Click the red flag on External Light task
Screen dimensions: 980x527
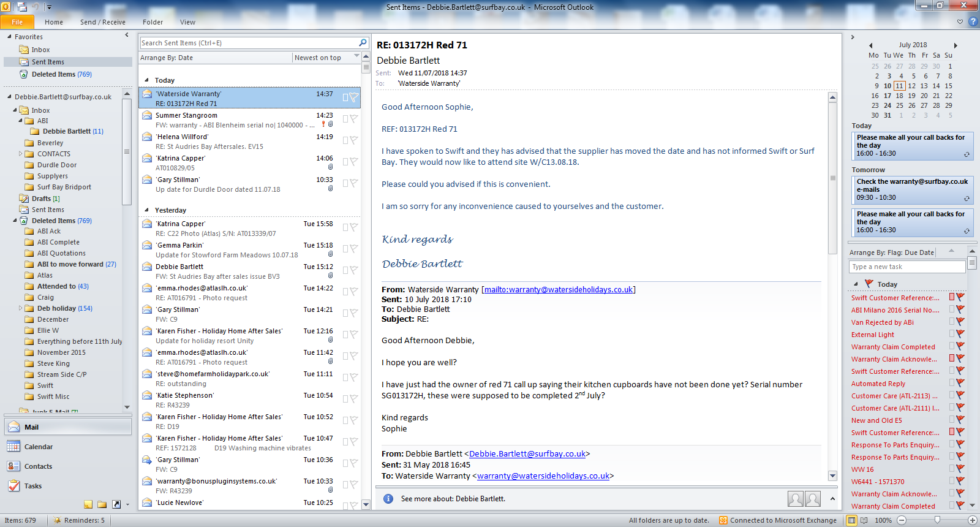pyautogui.click(x=960, y=335)
